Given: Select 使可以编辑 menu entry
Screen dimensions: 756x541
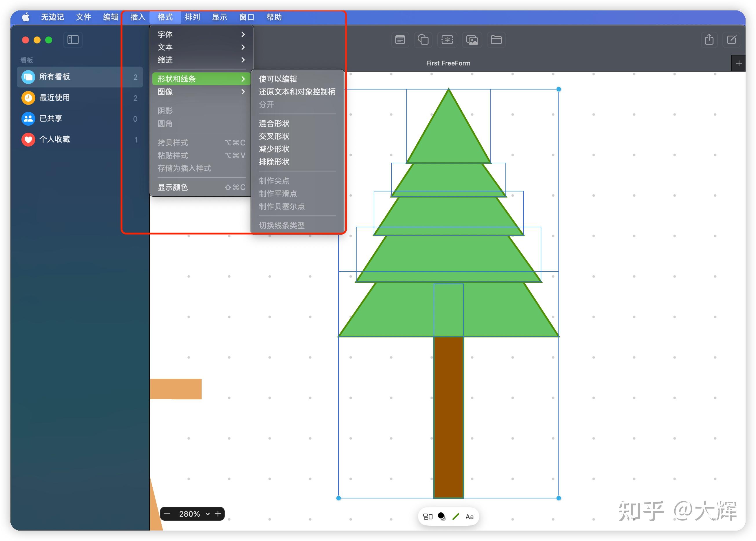Looking at the screenshot, I should pos(278,79).
